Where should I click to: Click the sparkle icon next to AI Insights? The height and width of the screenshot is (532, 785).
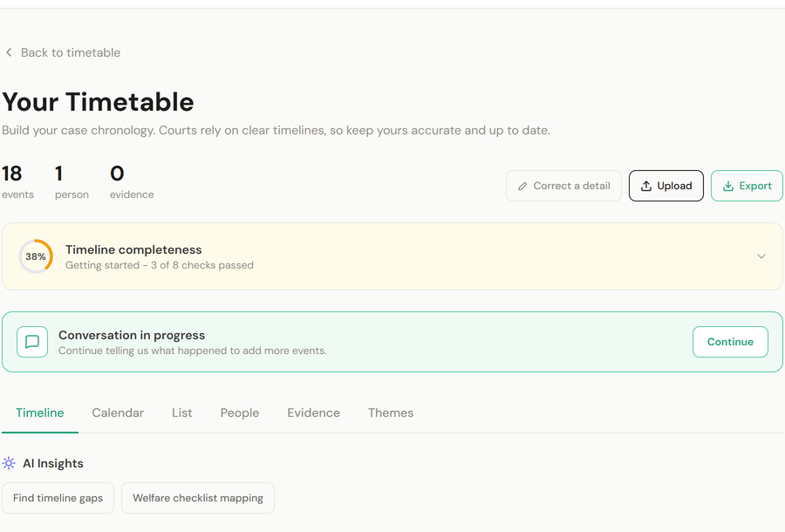click(x=9, y=463)
